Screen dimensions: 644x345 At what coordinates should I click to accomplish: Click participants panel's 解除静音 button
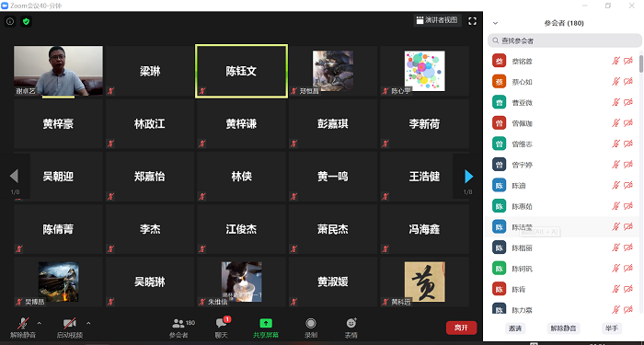563,328
